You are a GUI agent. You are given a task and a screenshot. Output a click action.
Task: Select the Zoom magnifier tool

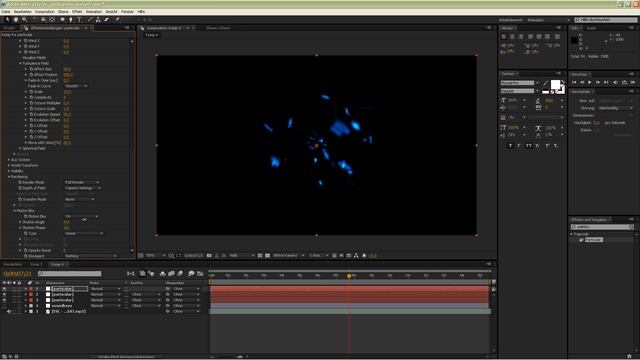[24, 19]
